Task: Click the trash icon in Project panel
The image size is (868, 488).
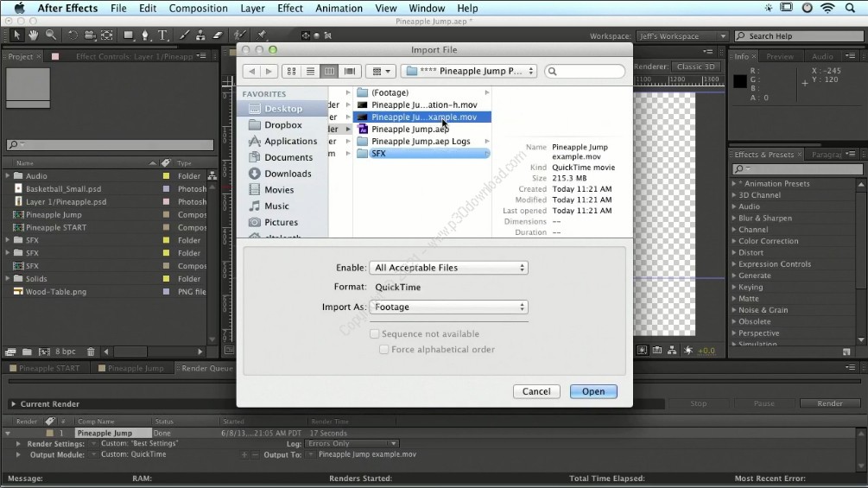Action: 91,352
